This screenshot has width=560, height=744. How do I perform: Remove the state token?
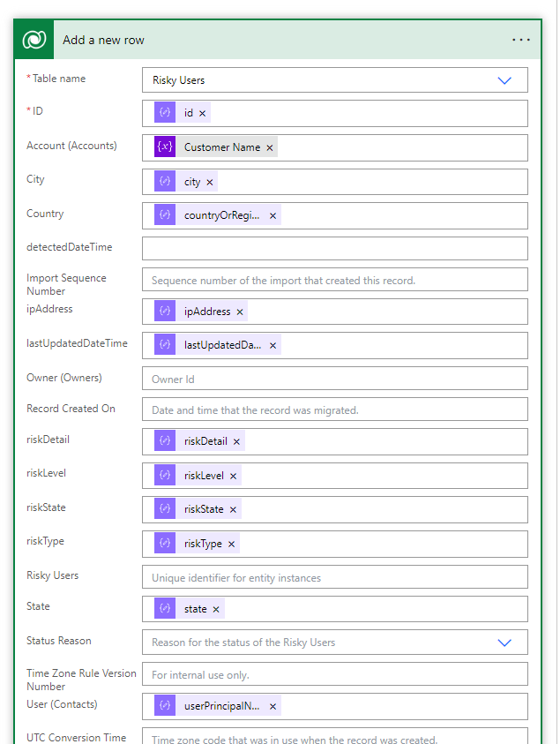coord(216,610)
